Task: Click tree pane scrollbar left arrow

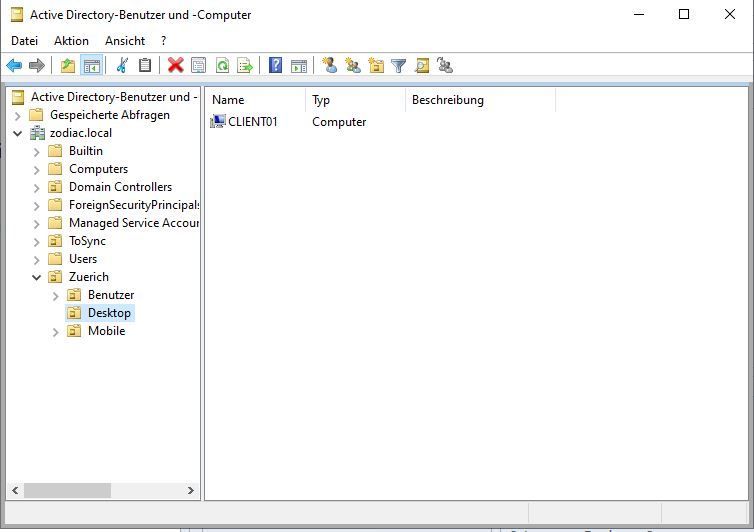Action: coord(15,491)
